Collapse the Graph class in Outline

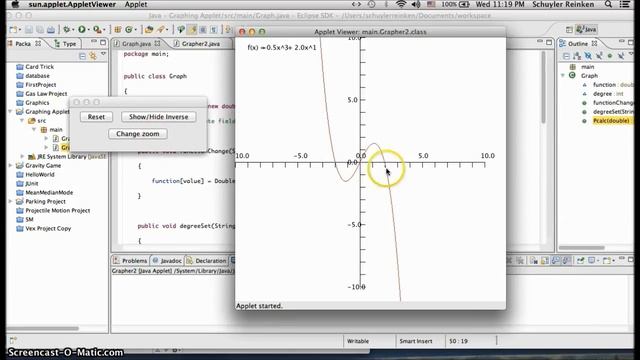(563, 76)
